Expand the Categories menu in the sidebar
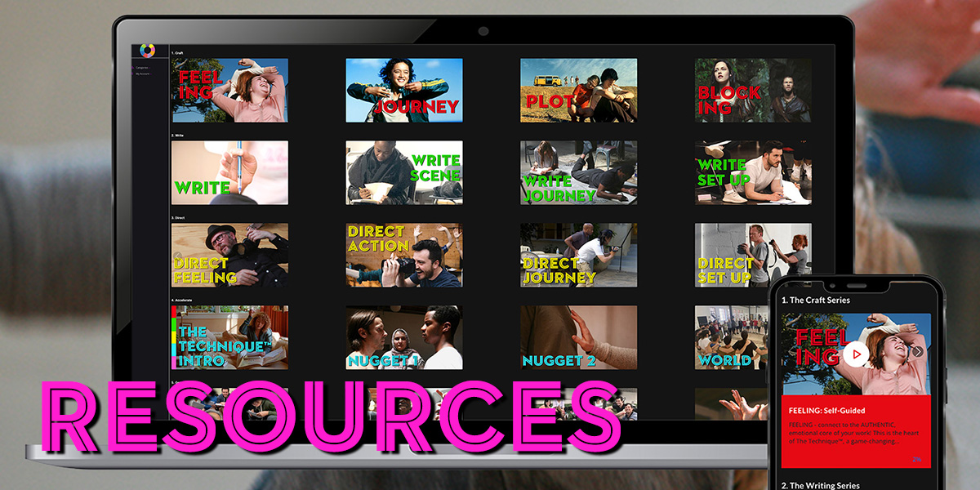The image size is (980, 490). click(x=142, y=68)
